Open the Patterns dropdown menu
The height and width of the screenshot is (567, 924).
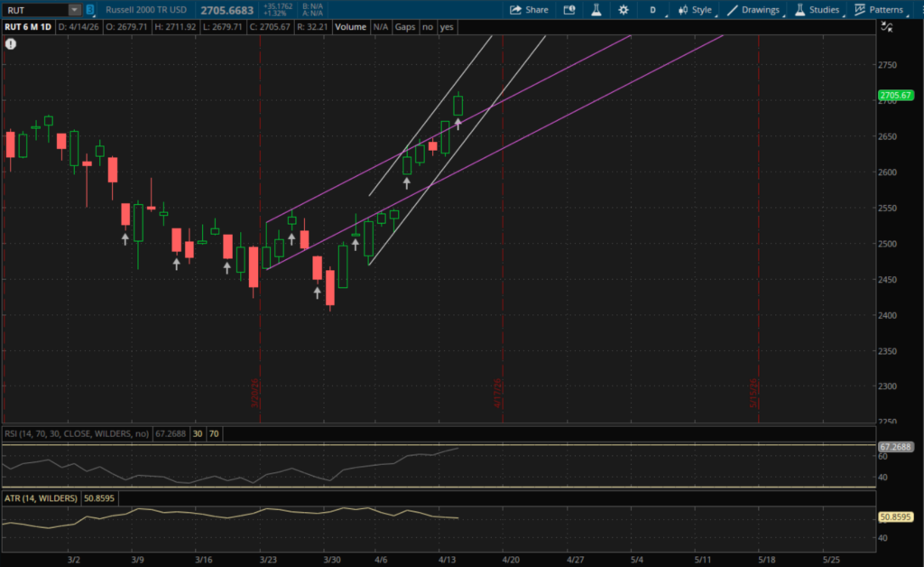click(878, 10)
